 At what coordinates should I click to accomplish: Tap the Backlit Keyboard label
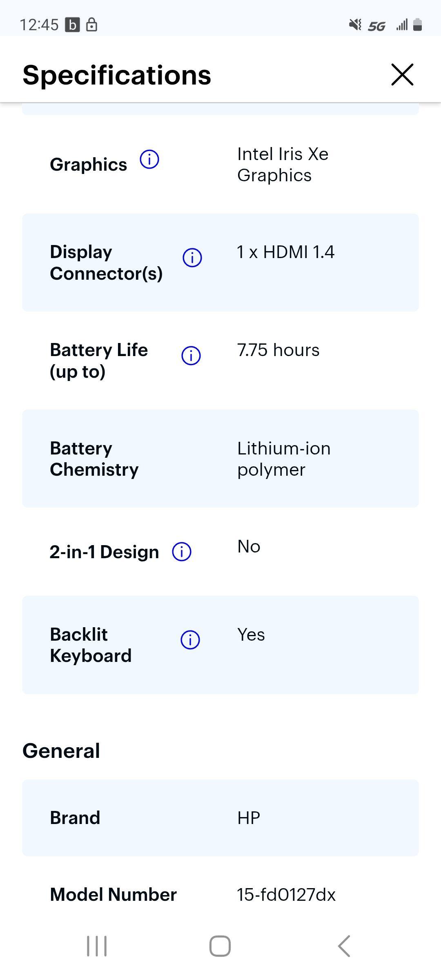pos(91,645)
